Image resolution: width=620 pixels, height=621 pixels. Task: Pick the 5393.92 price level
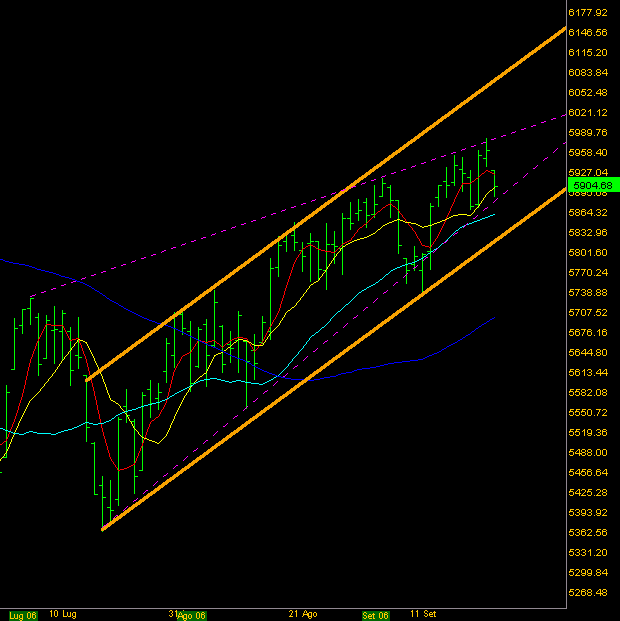click(x=588, y=512)
